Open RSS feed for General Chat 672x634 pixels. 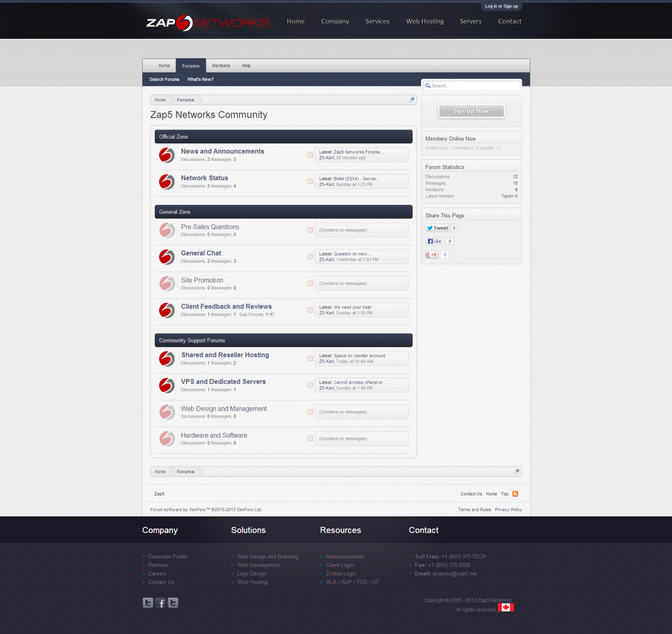(310, 256)
